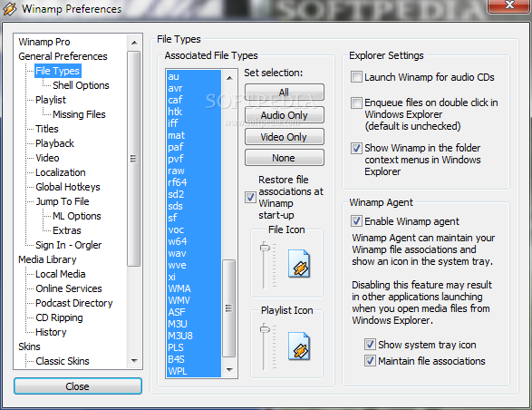
Task: Select the WMA file type
Action: (194, 288)
